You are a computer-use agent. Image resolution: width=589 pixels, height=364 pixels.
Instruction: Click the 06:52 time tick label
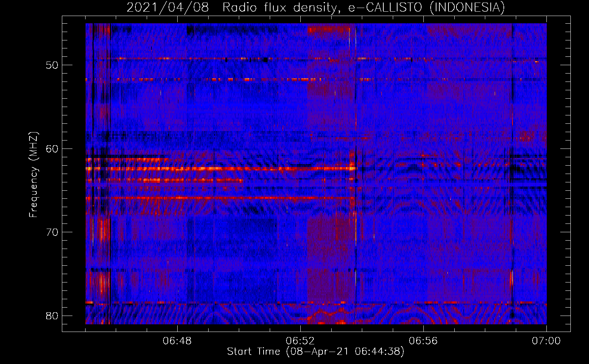pyautogui.click(x=300, y=341)
